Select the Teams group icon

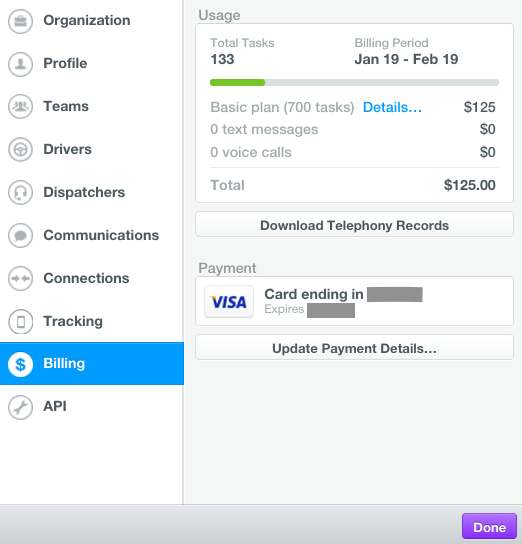(x=20, y=107)
